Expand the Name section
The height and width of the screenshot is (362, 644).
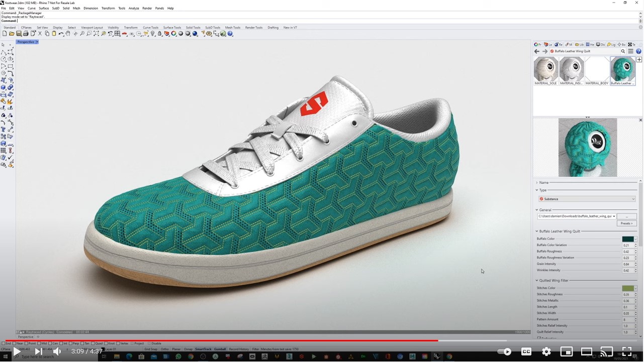point(537,182)
